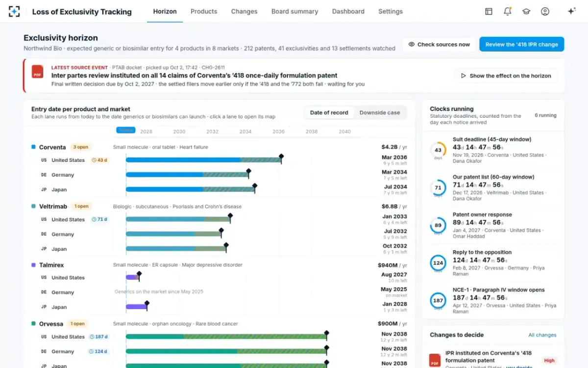Click the 43 d clock badge on Corventa United States

[100, 160]
